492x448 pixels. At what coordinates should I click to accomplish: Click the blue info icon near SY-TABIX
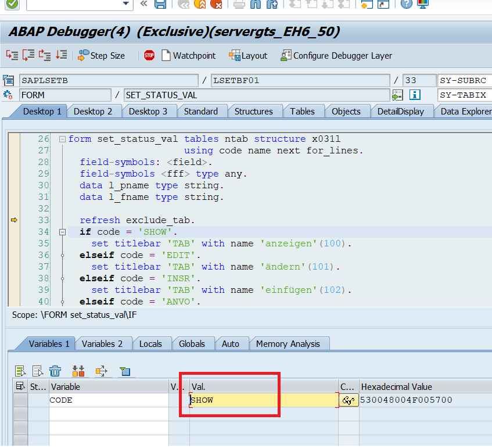click(x=415, y=95)
